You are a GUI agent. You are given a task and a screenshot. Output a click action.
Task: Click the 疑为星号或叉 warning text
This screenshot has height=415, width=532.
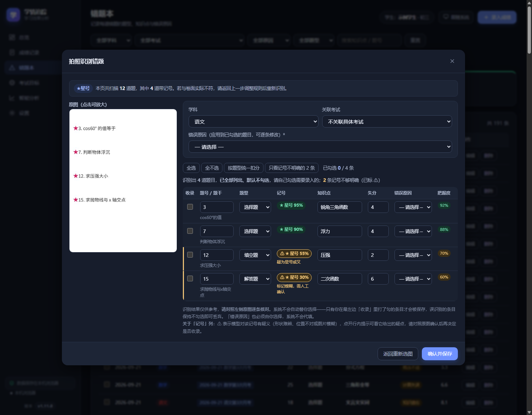pyautogui.click(x=289, y=262)
